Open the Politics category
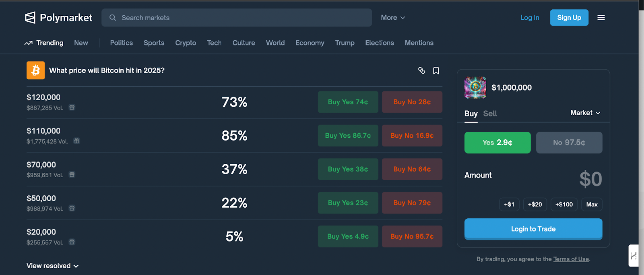644x275 pixels. click(122, 43)
